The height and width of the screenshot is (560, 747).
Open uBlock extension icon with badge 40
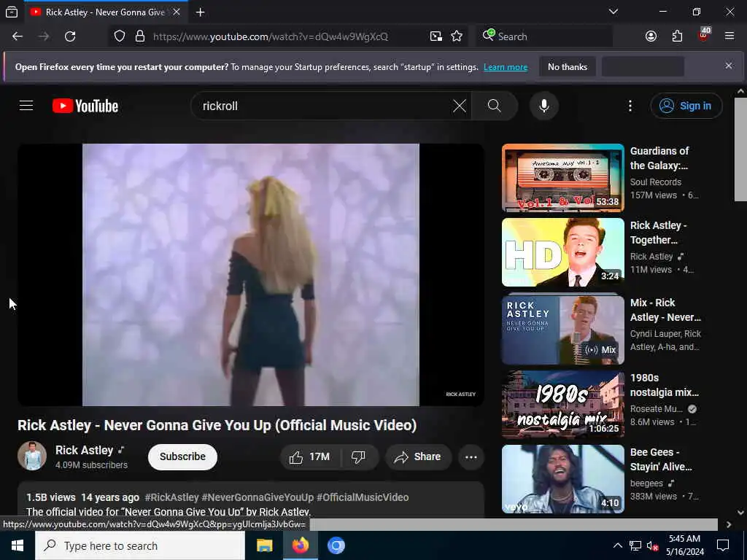point(704,35)
